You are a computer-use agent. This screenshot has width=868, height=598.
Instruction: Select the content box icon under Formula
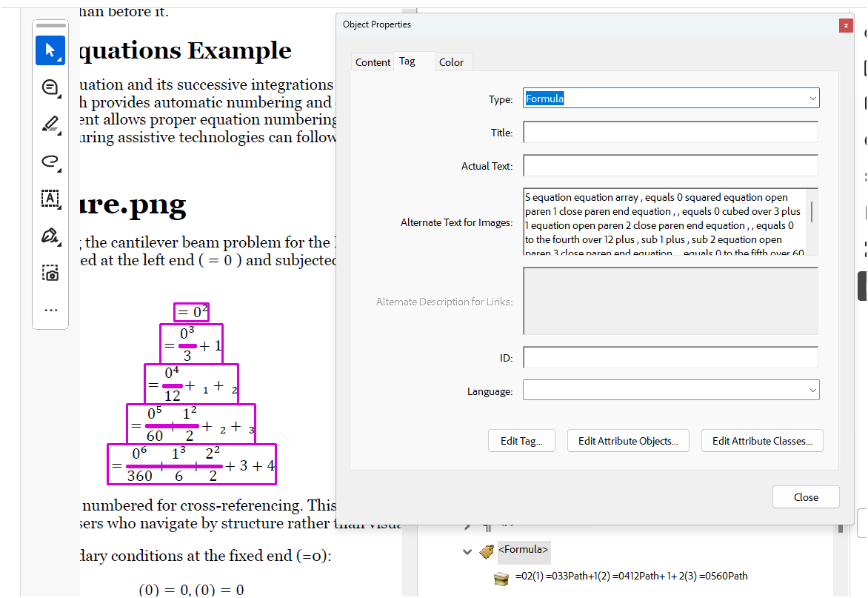tap(501, 579)
